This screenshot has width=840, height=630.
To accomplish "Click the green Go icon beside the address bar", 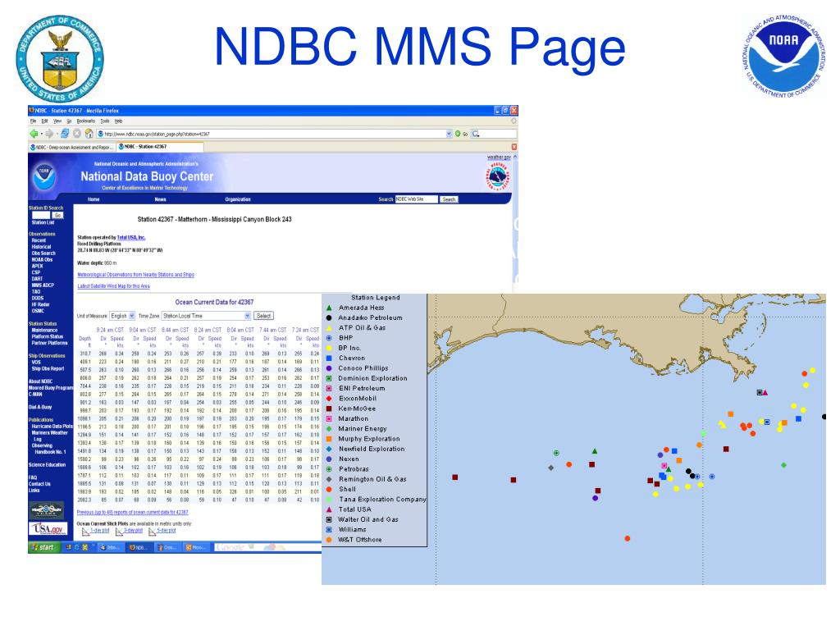I will click(x=458, y=134).
